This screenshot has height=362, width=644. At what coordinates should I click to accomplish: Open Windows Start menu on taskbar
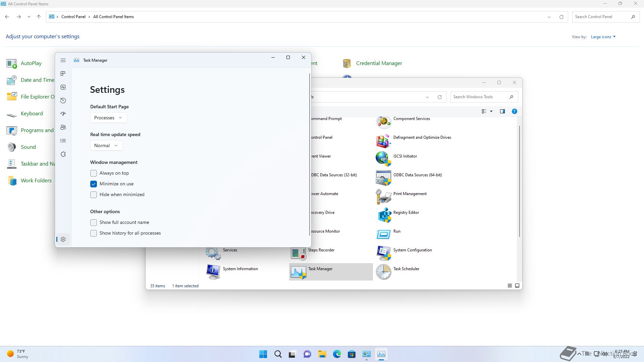point(263,354)
